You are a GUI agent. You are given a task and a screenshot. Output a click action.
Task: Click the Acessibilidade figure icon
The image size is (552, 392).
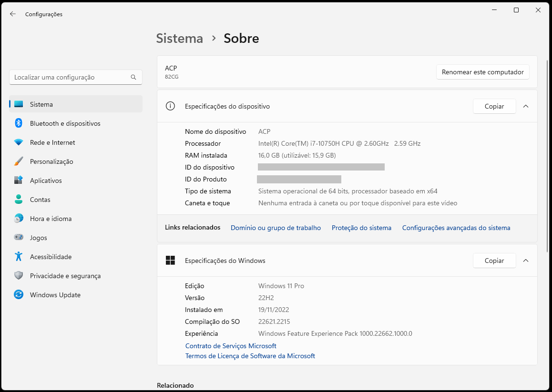click(x=19, y=256)
